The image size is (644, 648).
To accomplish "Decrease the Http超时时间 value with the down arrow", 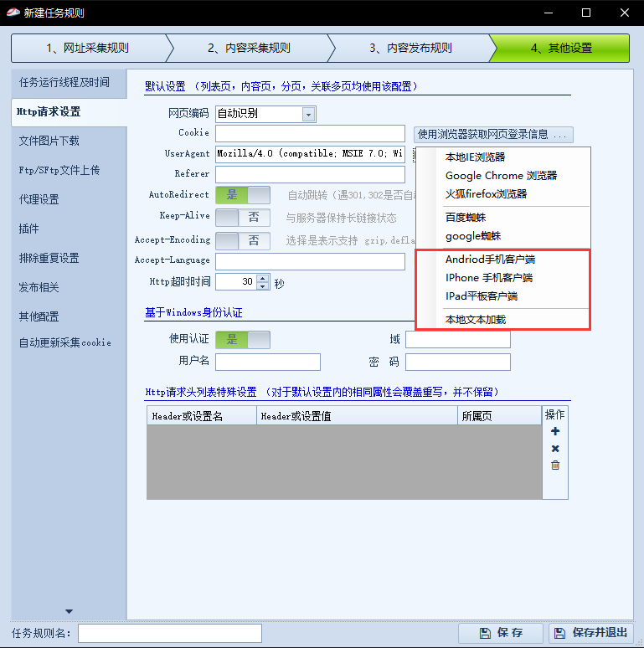I will (x=263, y=286).
